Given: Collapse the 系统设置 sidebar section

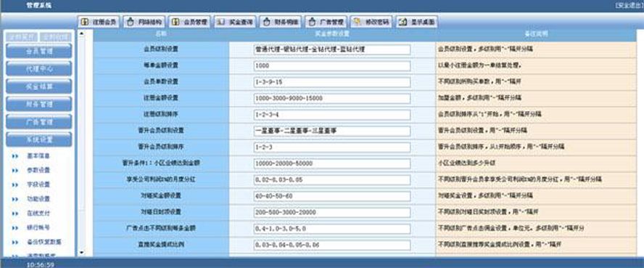Looking at the screenshot, I should click(x=39, y=139).
